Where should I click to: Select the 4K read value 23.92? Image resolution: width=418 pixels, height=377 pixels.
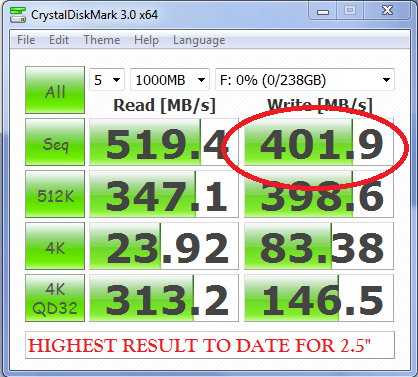click(x=164, y=246)
